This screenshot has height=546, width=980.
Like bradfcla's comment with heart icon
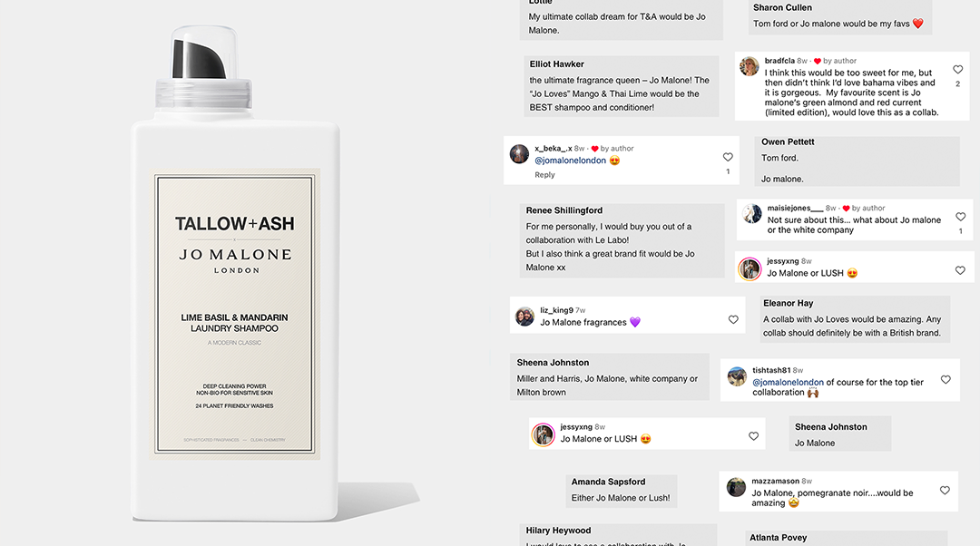(957, 69)
